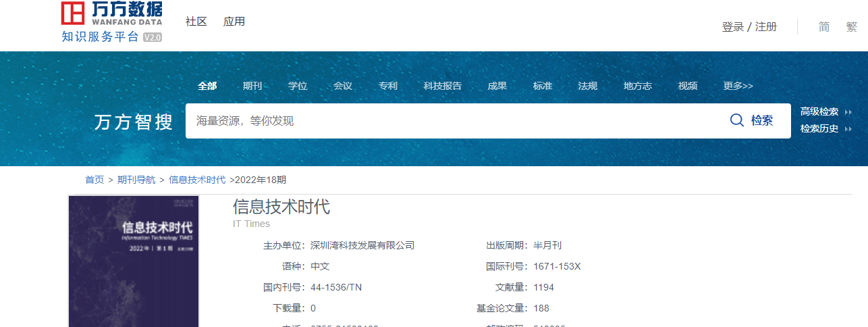Click the subtitle IT Times
The width and height of the screenshot is (868, 327).
coord(251,224)
